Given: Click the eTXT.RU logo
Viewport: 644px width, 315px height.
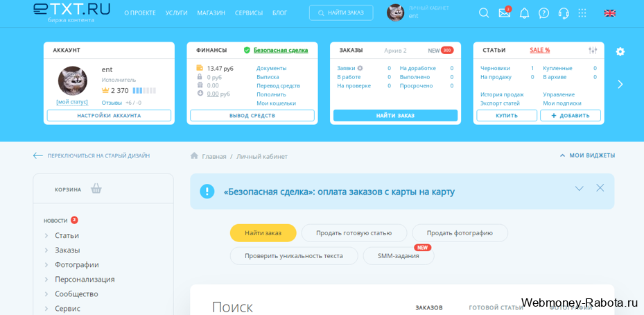Looking at the screenshot, I should coord(71,12).
